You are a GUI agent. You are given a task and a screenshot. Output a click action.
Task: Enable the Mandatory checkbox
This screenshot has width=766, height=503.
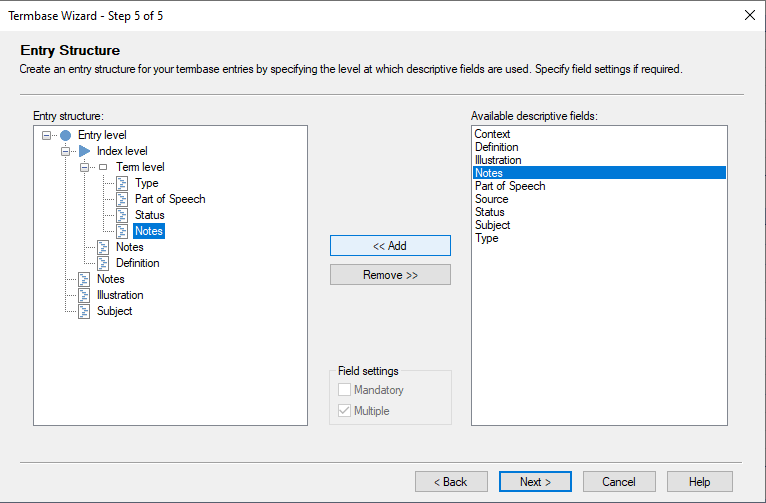click(344, 390)
